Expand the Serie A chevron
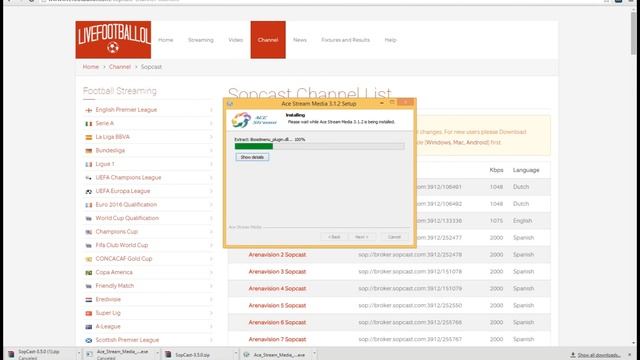The width and height of the screenshot is (640, 360). tap(211, 123)
